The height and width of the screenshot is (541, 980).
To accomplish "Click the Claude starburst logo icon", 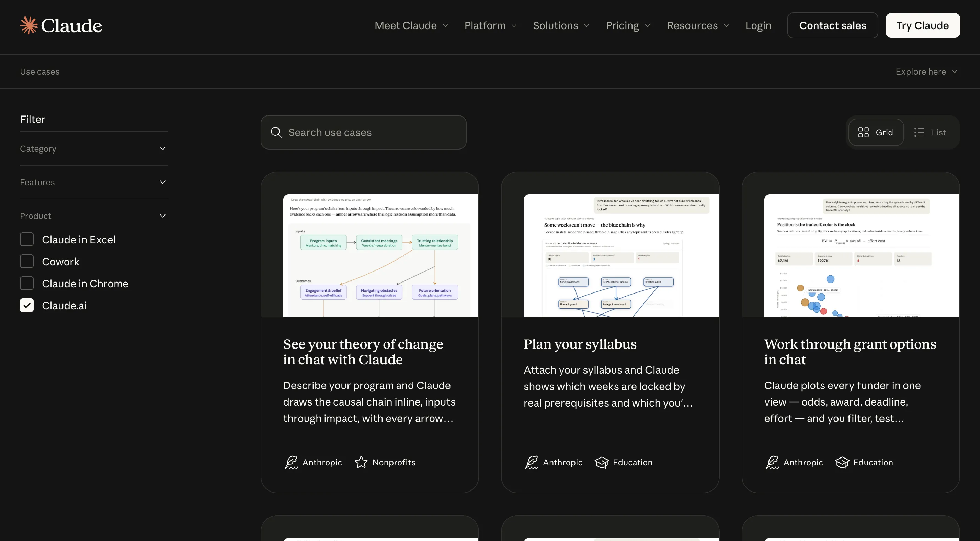I will pos(29,25).
